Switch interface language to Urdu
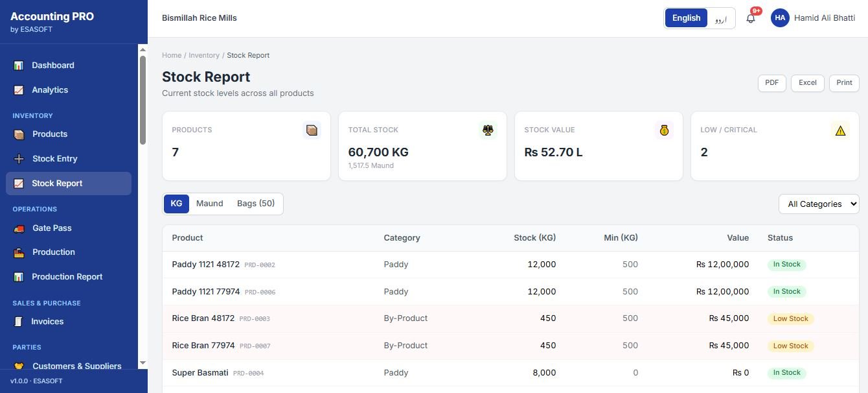Viewport: 868px width, 393px height. point(721,18)
